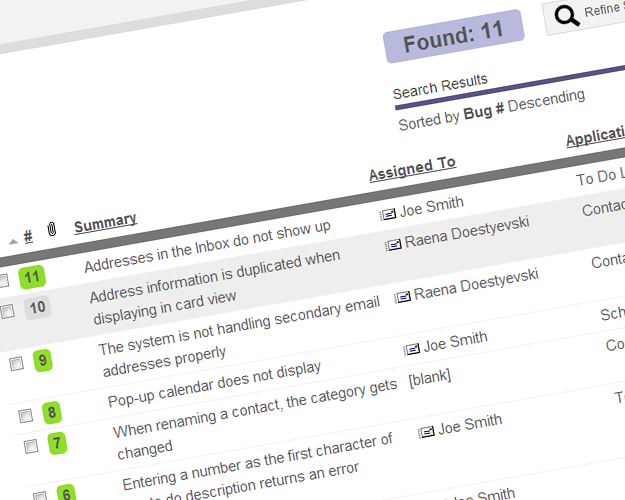This screenshot has height=500, width=625.
Task: Click the sort arrow next to # column
Action: click(13, 241)
